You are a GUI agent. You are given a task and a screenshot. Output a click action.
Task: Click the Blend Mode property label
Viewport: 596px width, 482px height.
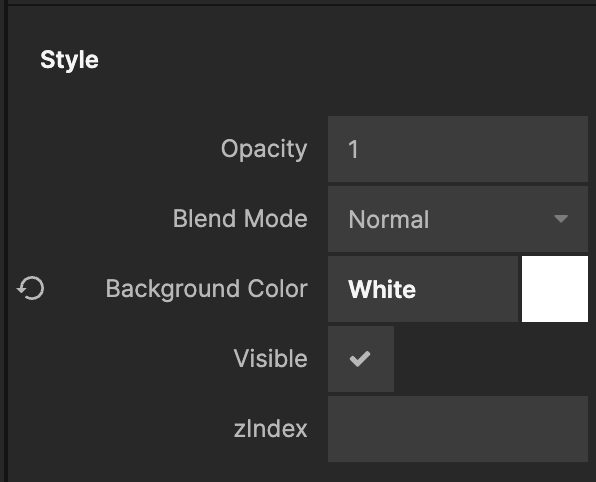(240, 219)
